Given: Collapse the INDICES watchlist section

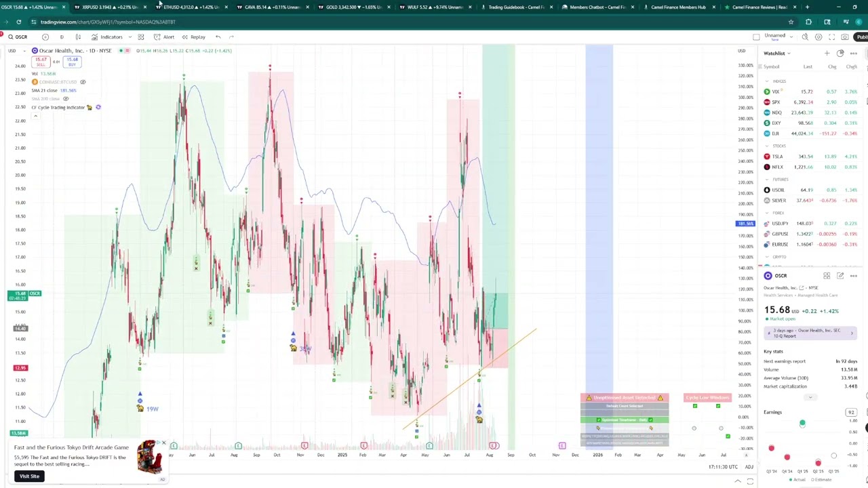Looking at the screenshot, I should tap(767, 81).
